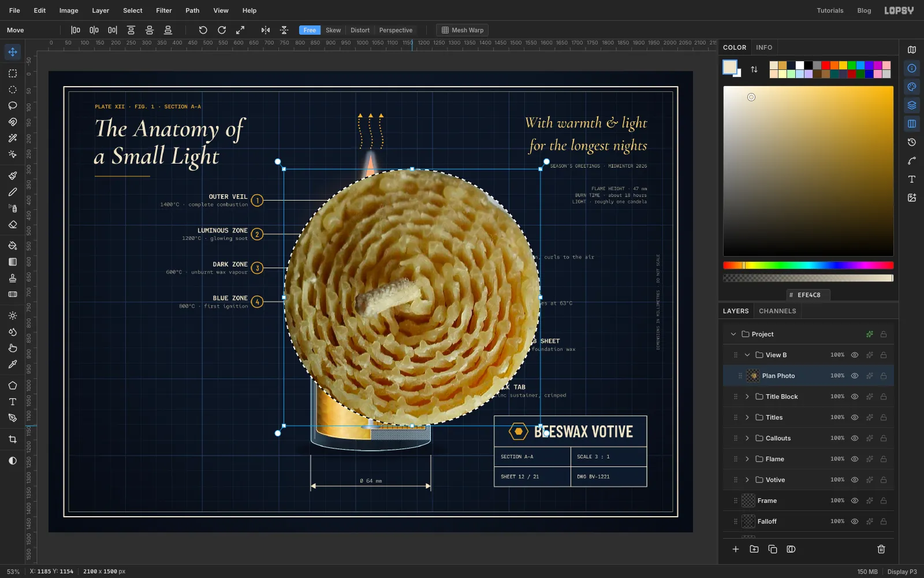Enable Mesh Warp mode
The image size is (924, 578).
tap(463, 30)
